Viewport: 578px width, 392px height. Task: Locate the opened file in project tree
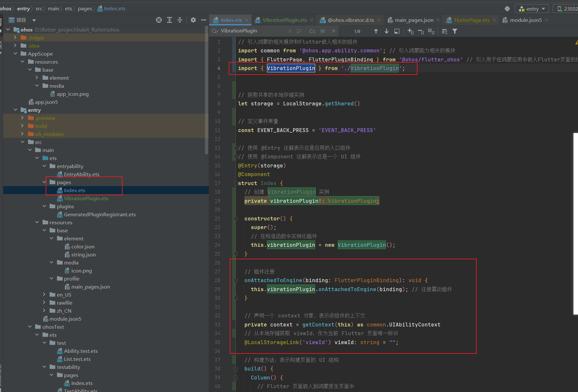point(159,20)
